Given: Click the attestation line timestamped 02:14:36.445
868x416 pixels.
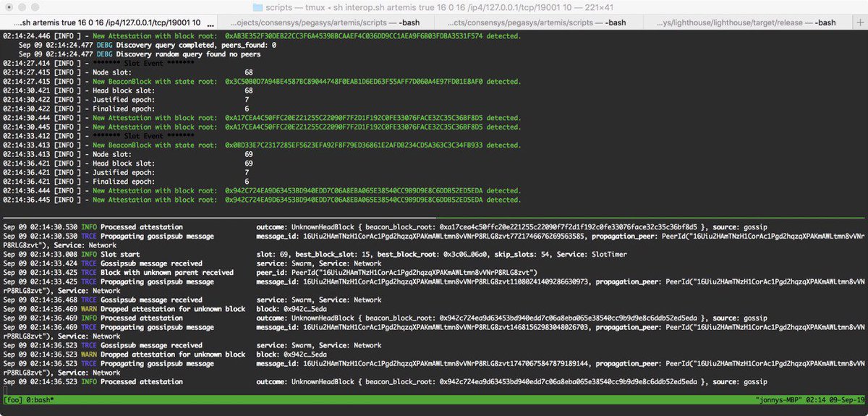Looking at the screenshot, I should pyautogui.click(x=262, y=200).
